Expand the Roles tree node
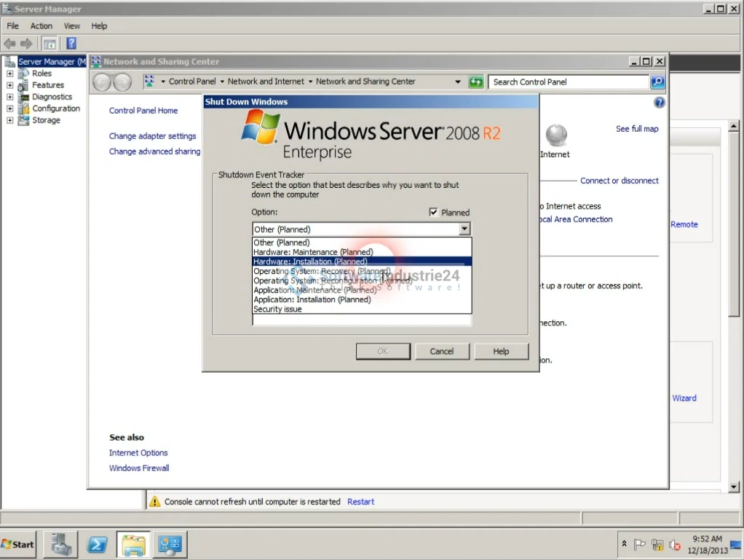The height and width of the screenshot is (560, 744). (9, 74)
